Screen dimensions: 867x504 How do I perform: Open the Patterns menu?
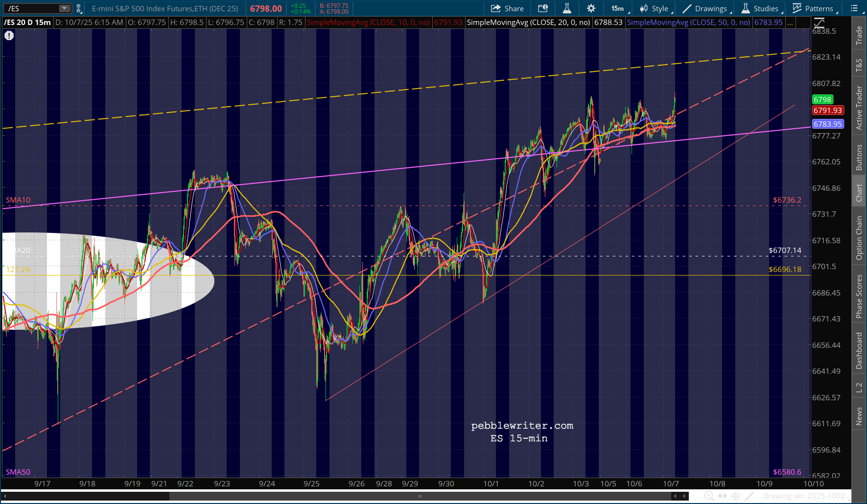[x=813, y=8]
